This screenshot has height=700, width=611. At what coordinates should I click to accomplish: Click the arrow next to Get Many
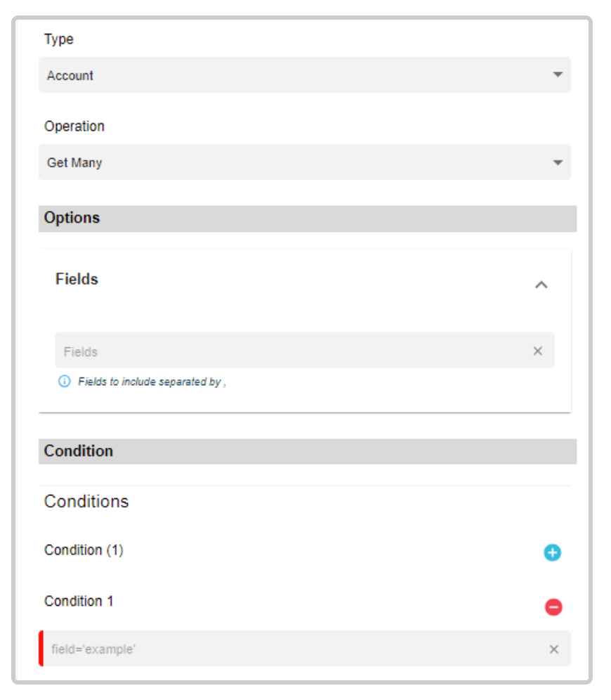click(x=558, y=162)
